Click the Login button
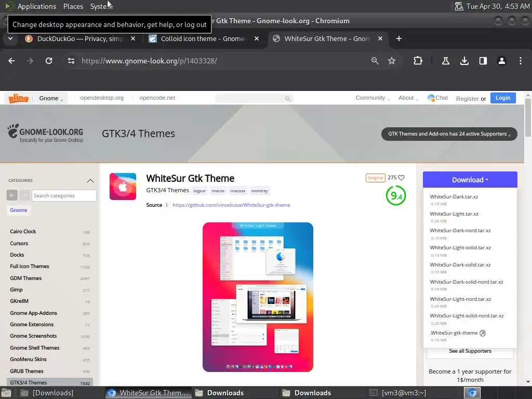This screenshot has height=399, width=532. (503, 98)
